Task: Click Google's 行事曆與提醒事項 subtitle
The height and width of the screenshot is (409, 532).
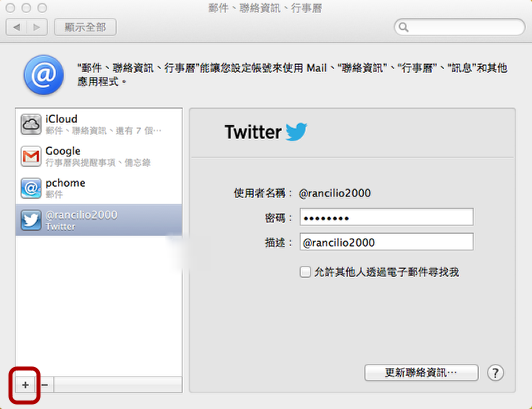Action: [x=98, y=163]
